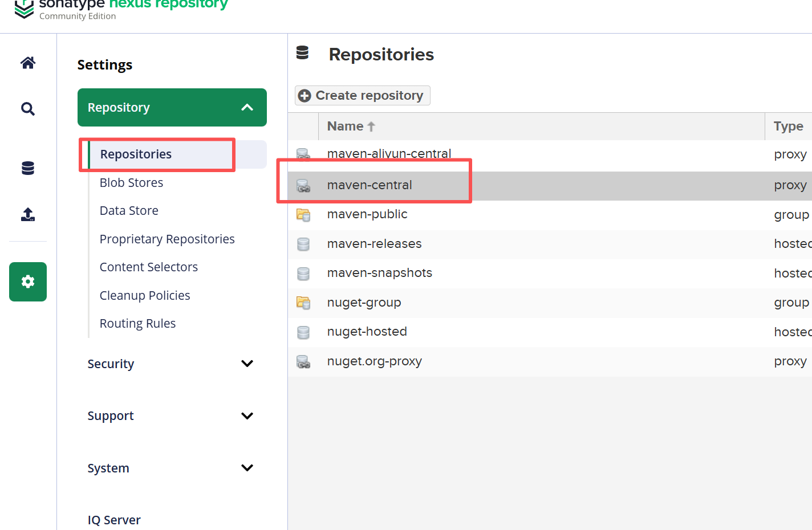812x530 pixels.
Task: Open Content Selectors page
Action: coord(149,267)
